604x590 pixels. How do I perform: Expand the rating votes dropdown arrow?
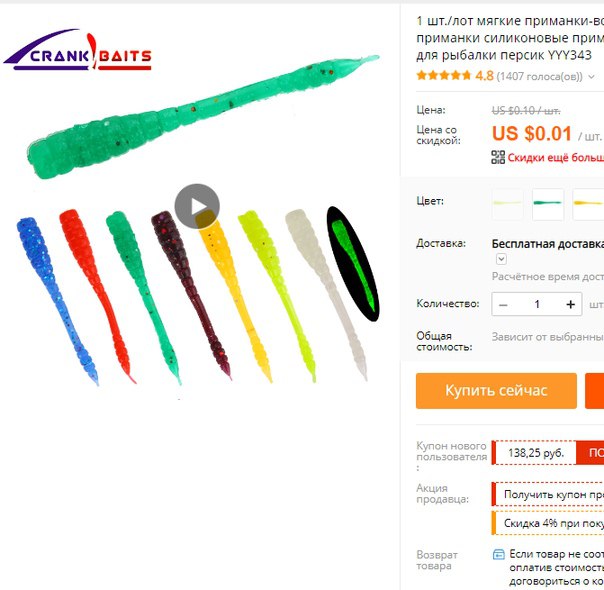click(x=591, y=77)
